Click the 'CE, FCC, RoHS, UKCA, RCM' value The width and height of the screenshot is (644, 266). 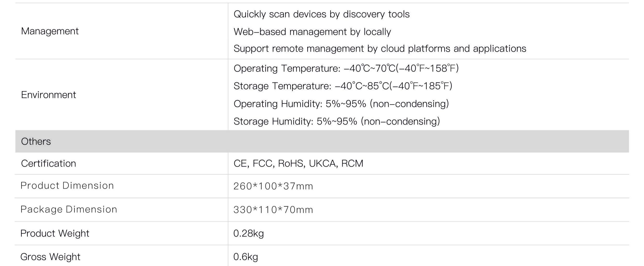pyautogui.click(x=298, y=163)
